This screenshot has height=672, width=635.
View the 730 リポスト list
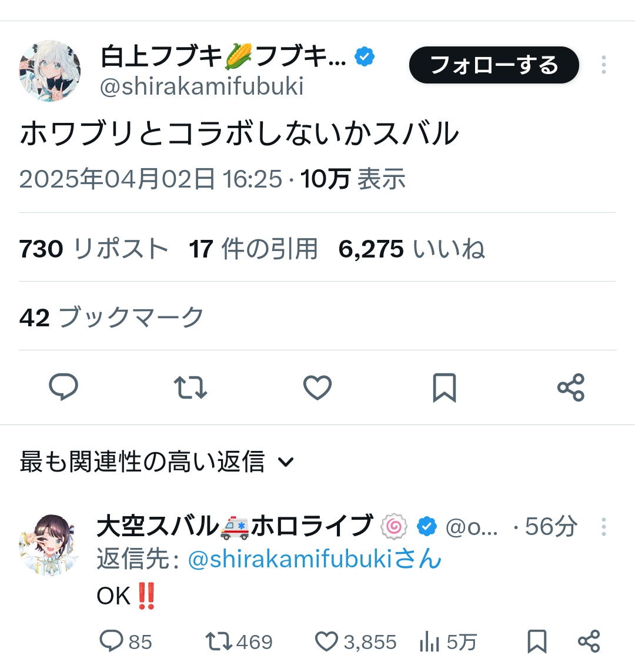94,249
